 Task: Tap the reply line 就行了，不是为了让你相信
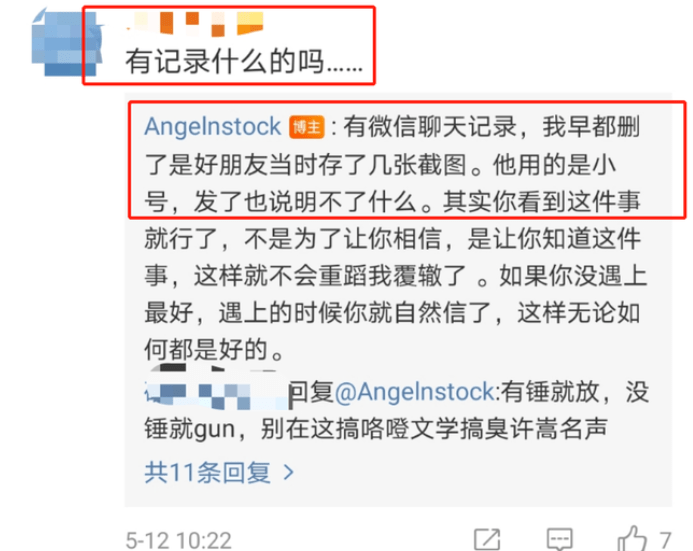(x=392, y=239)
